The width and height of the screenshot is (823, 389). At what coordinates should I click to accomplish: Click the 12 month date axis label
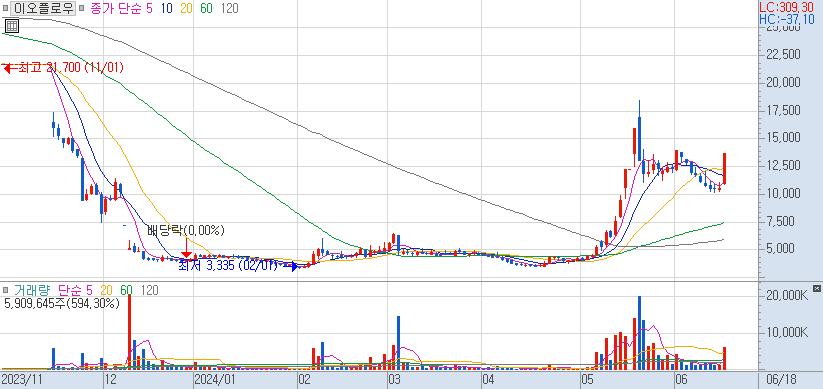110,379
